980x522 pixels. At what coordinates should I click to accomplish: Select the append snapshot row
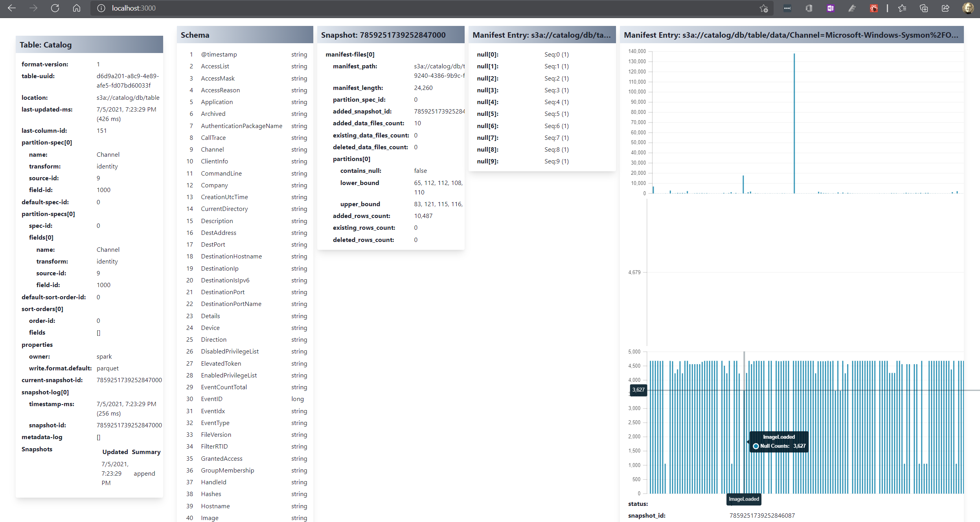[x=144, y=473]
